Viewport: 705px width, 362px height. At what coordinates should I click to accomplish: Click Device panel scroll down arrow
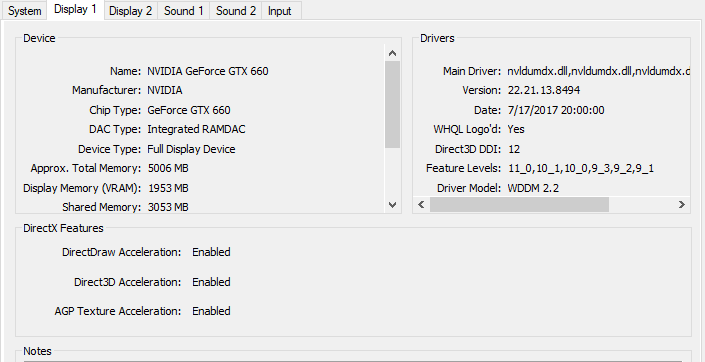click(x=393, y=205)
